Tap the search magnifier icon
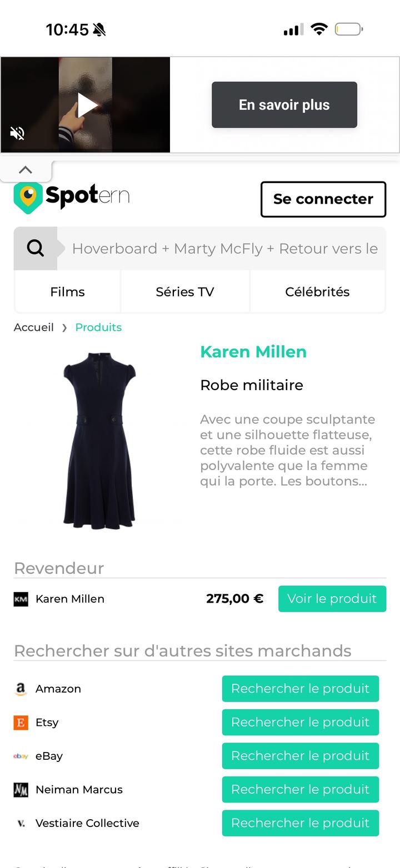The height and width of the screenshot is (868, 400). 36,248
